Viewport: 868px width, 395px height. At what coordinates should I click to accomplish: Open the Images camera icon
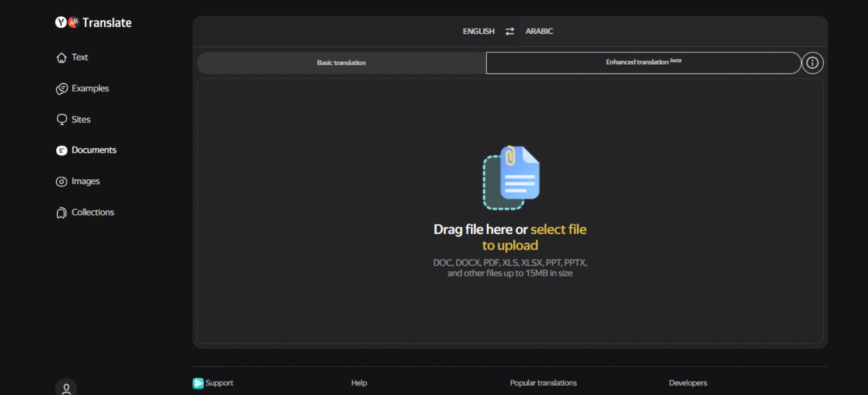(61, 182)
